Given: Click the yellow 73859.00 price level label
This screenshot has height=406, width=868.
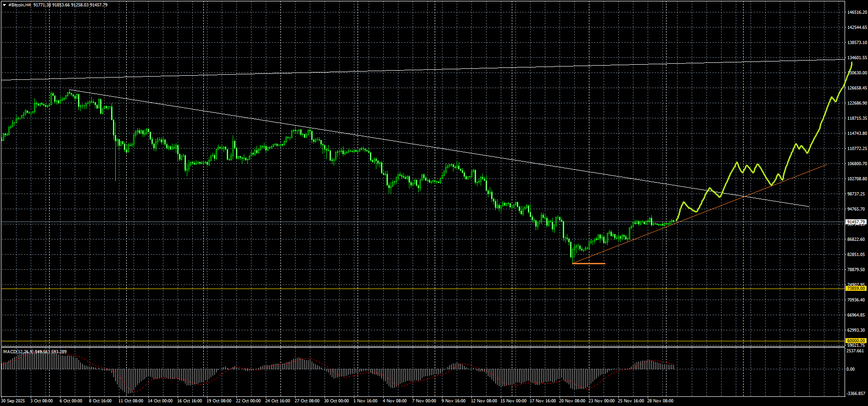Looking at the screenshot, I should click(x=856, y=289).
